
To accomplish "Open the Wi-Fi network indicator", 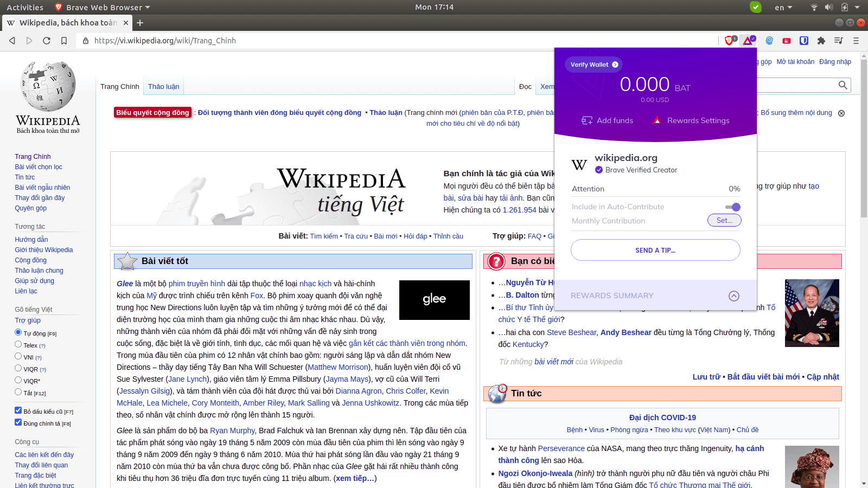I will [814, 7].
